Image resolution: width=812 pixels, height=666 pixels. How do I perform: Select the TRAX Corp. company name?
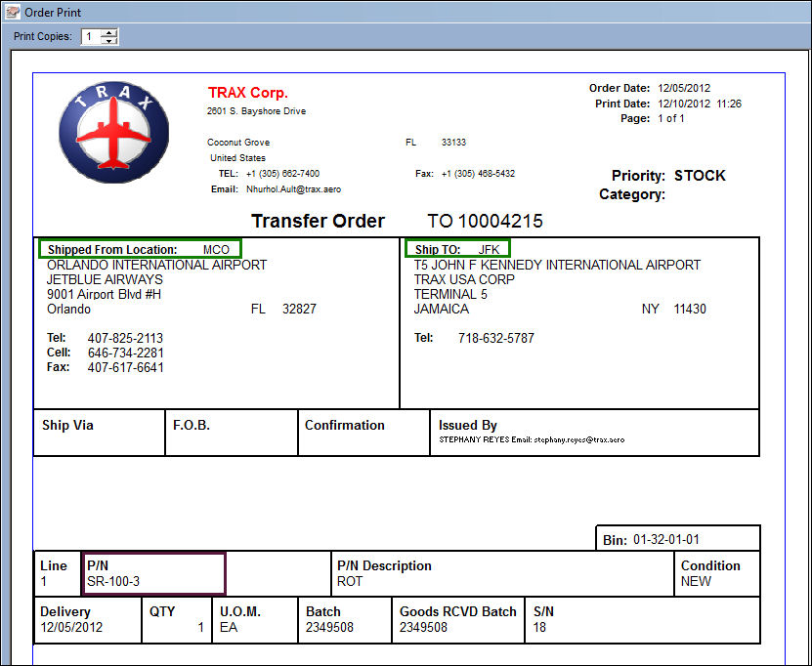[x=247, y=93]
